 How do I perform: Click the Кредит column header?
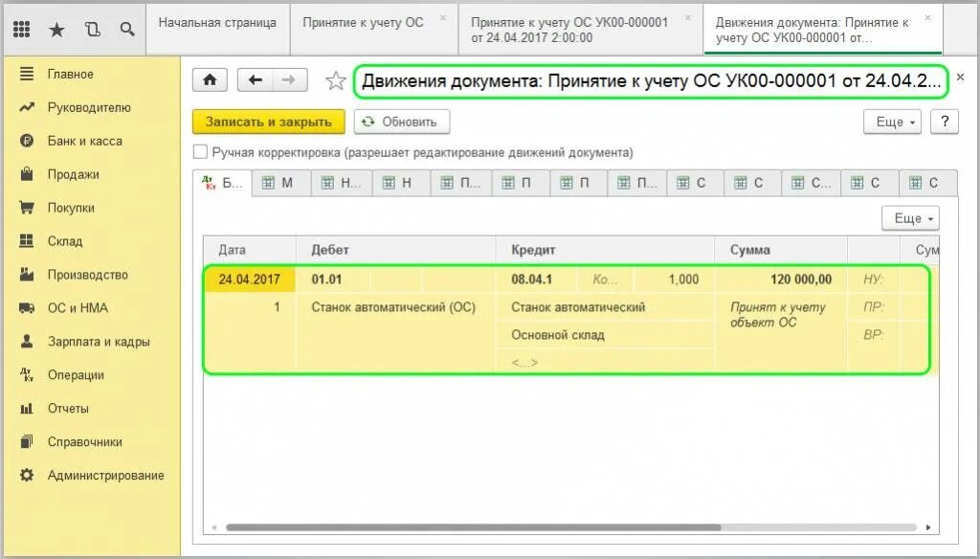pos(605,250)
